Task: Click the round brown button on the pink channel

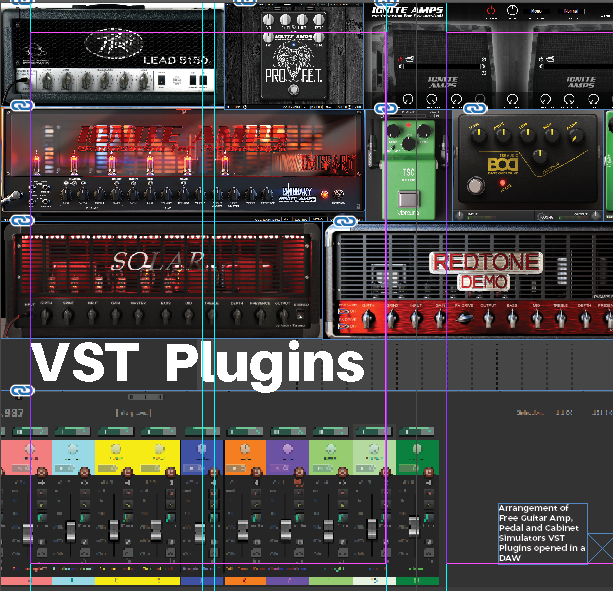Action: pyautogui.click(x=42, y=472)
